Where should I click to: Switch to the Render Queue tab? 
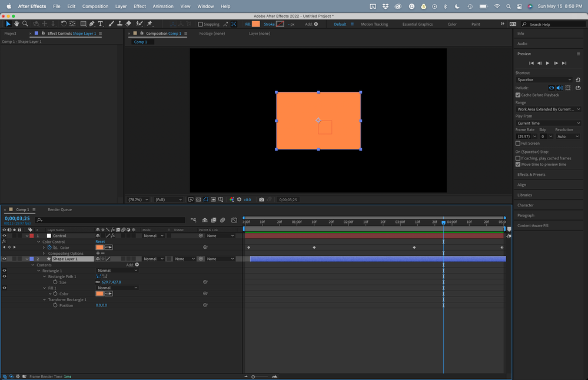pyautogui.click(x=59, y=209)
